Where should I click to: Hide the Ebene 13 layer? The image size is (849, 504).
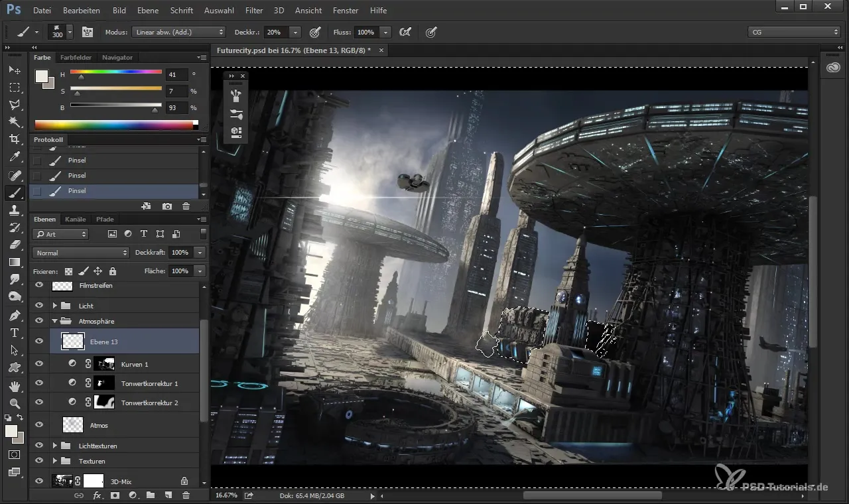click(39, 342)
